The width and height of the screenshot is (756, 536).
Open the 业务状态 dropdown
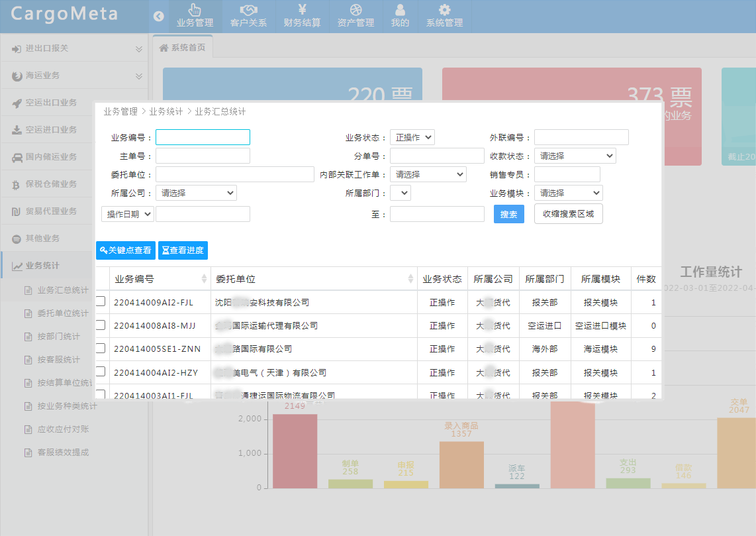(412, 137)
